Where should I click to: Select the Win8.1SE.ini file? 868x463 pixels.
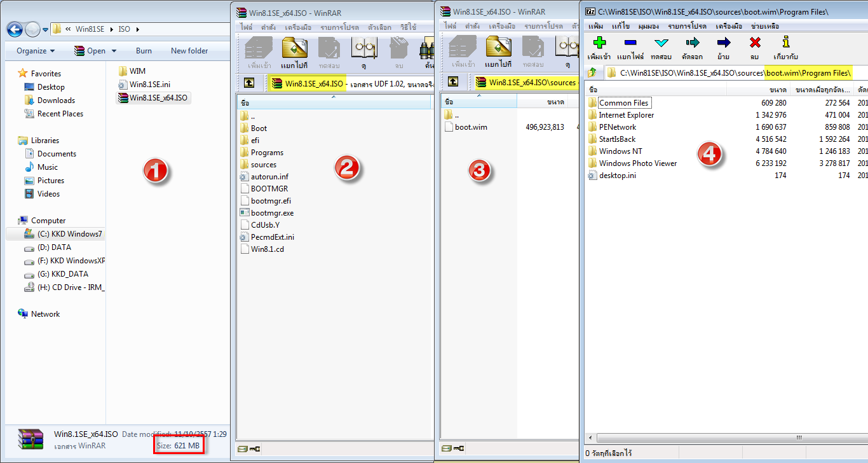pos(149,84)
